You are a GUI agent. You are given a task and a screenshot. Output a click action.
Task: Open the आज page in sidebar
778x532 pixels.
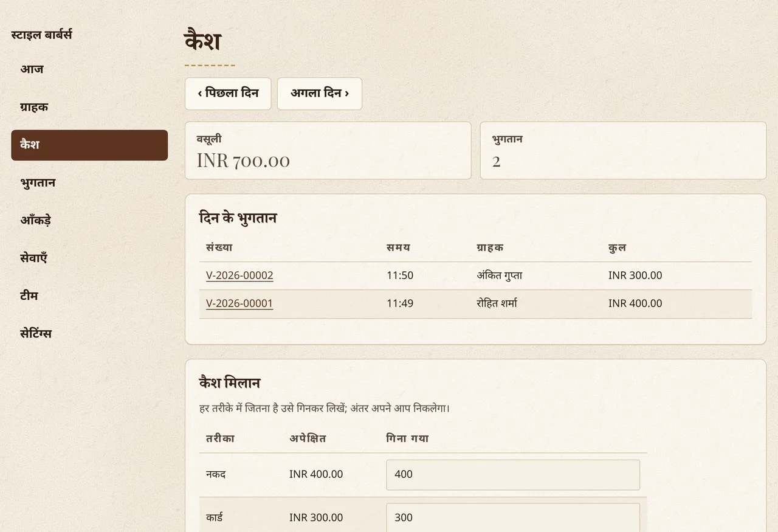click(x=89, y=69)
